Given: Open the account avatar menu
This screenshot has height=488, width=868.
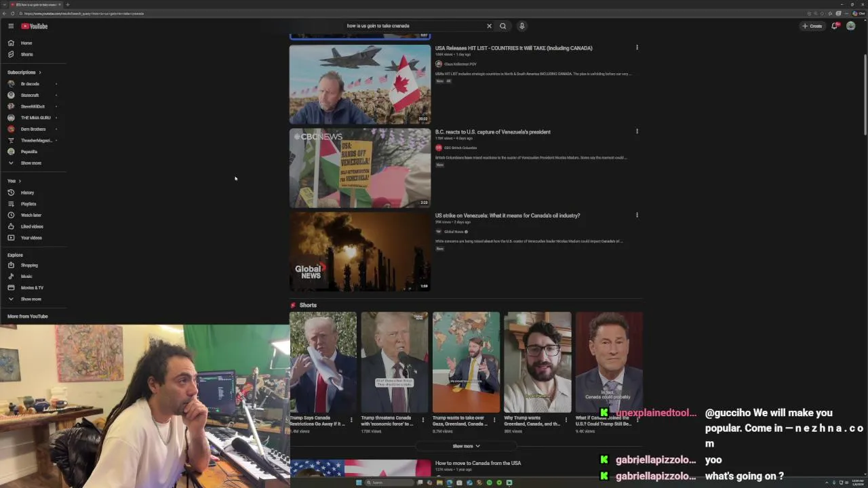Looking at the screenshot, I should [850, 26].
